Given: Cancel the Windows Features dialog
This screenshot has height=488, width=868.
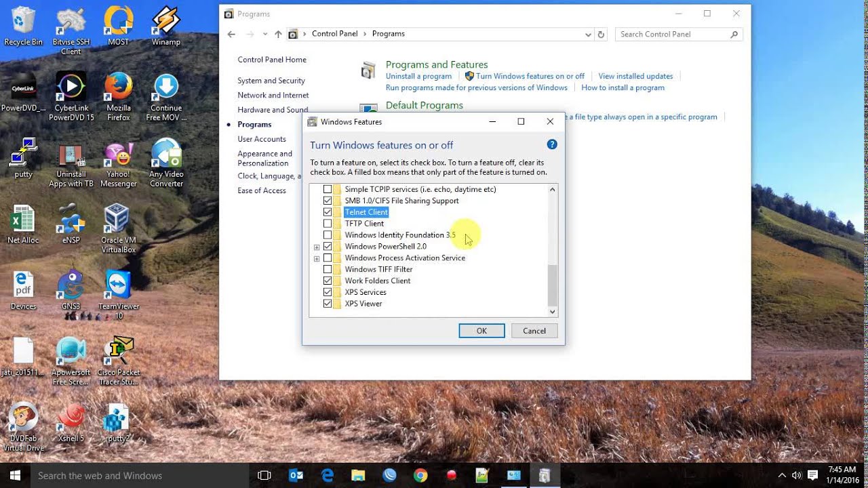Looking at the screenshot, I should click(534, 331).
